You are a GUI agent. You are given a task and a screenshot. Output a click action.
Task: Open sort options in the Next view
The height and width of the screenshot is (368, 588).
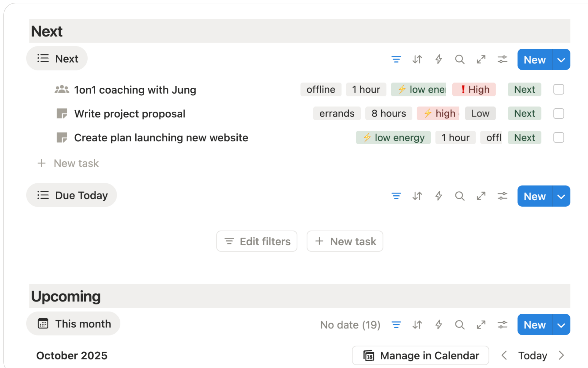(417, 59)
